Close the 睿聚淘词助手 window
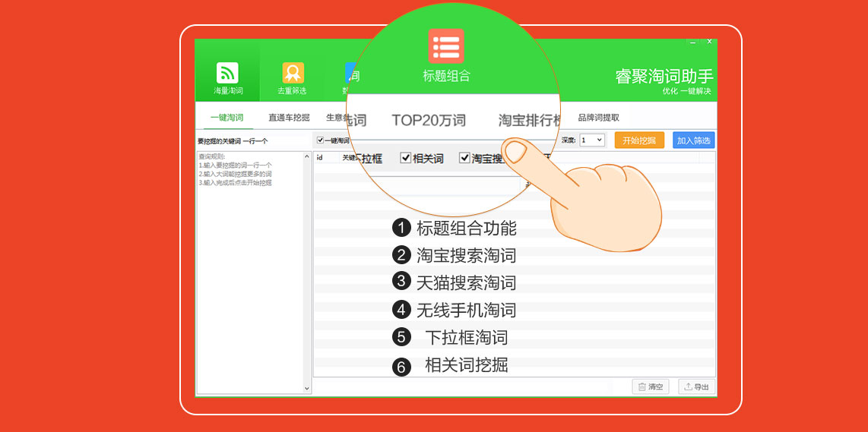The image size is (868, 432). point(709,42)
